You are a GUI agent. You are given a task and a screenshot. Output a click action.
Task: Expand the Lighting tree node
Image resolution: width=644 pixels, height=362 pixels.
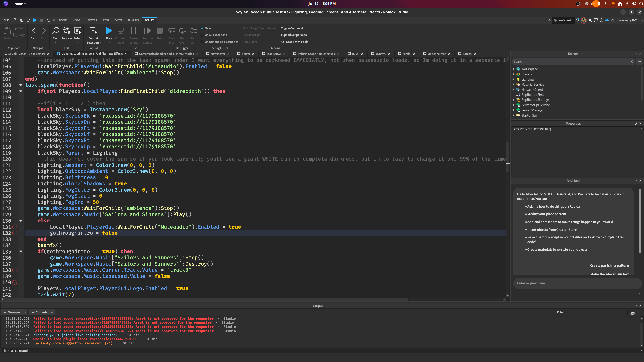(x=514, y=79)
